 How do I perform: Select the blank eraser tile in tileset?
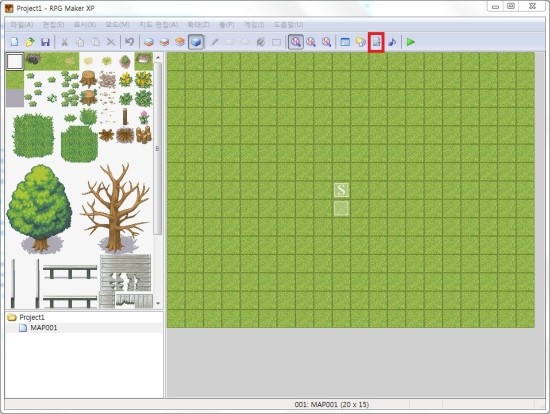(x=15, y=61)
